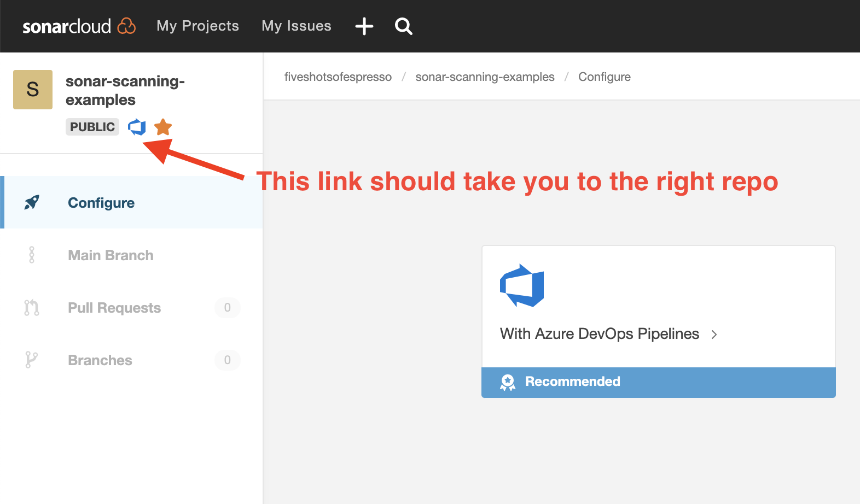The width and height of the screenshot is (860, 504).
Task: Click chevron next to Azure DevOps Pipelines
Action: pos(714,335)
